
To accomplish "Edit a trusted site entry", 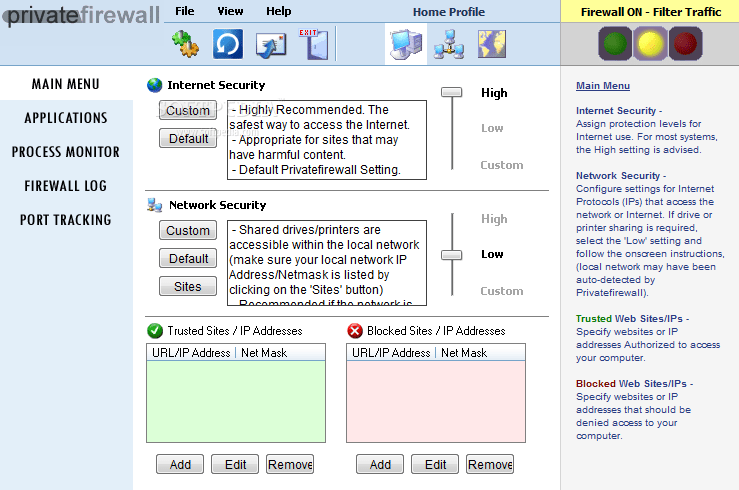I will coord(235,464).
